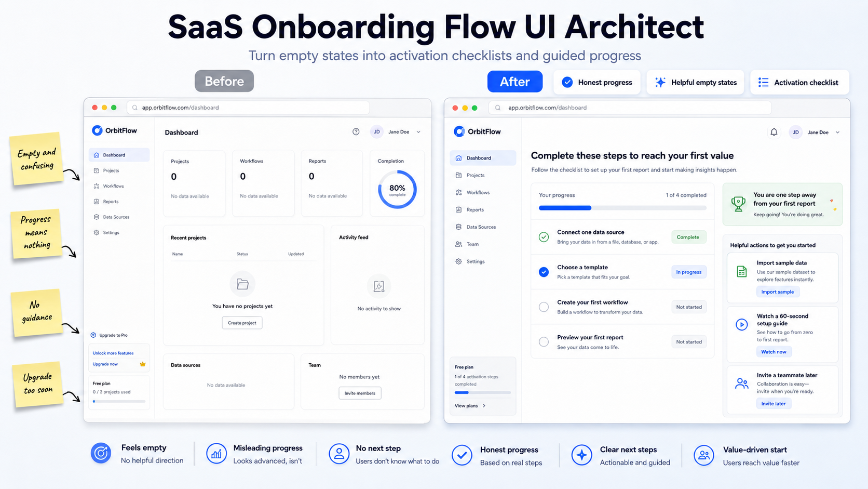This screenshot has height=489, width=868.
Task: Click the empty folder icon under Recent projects
Action: click(242, 284)
